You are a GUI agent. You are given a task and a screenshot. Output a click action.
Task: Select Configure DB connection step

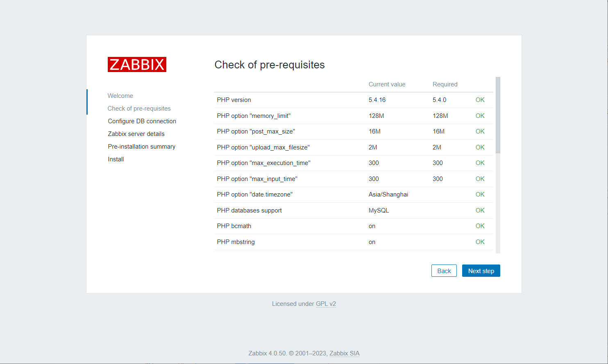142,121
